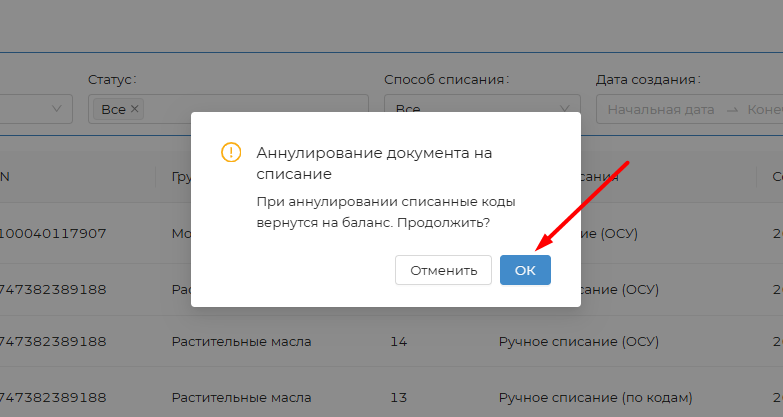The height and width of the screenshot is (417, 783).
Task: Open the Статус dropdown
Action: [250, 109]
